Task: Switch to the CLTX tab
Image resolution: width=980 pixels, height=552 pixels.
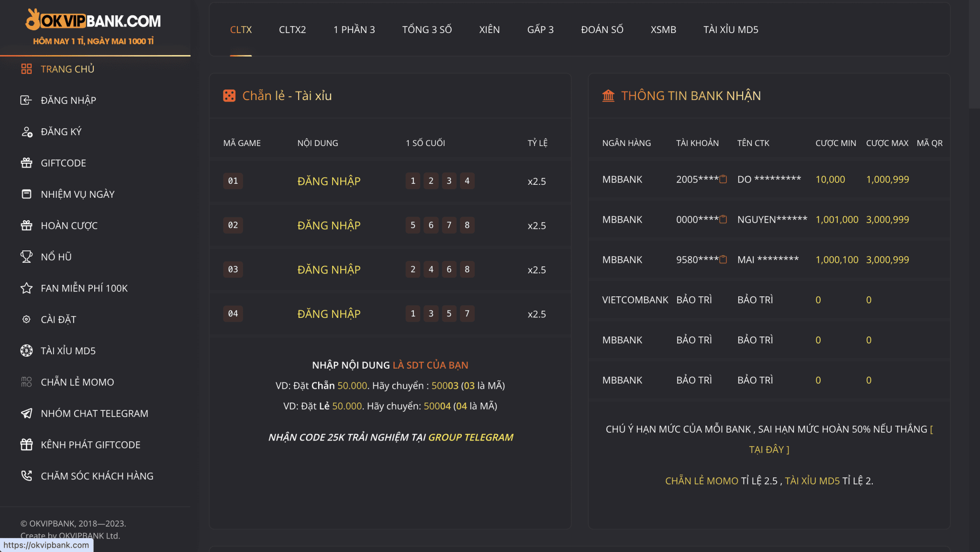Action: click(241, 30)
